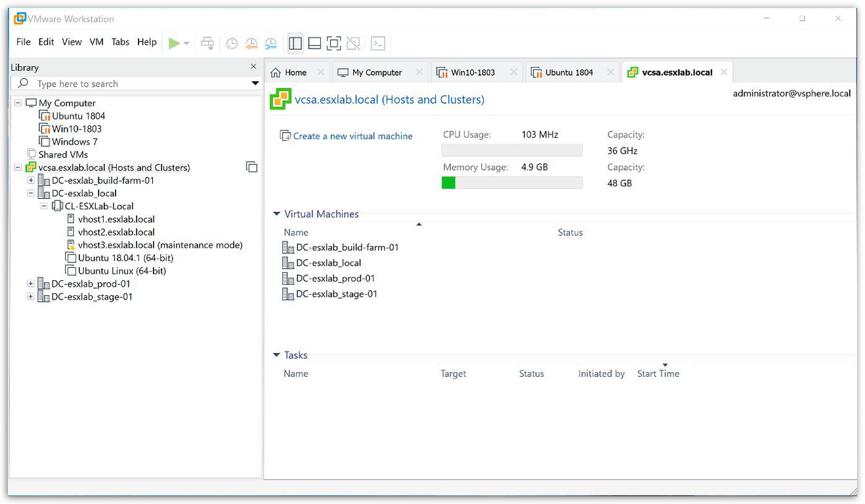This screenshot has width=865, height=504.
Task: Open the virtual machine console view
Action: pyautogui.click(x=378, y=43)
